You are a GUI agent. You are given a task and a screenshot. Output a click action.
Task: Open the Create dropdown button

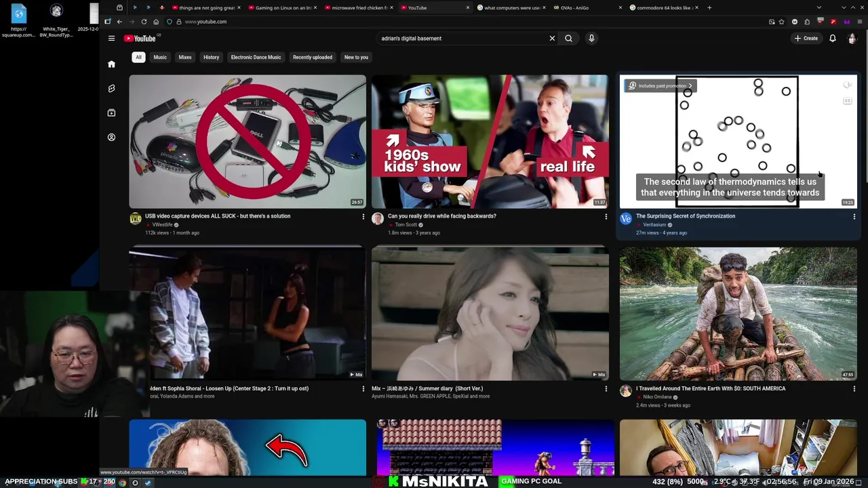point(806,39)
